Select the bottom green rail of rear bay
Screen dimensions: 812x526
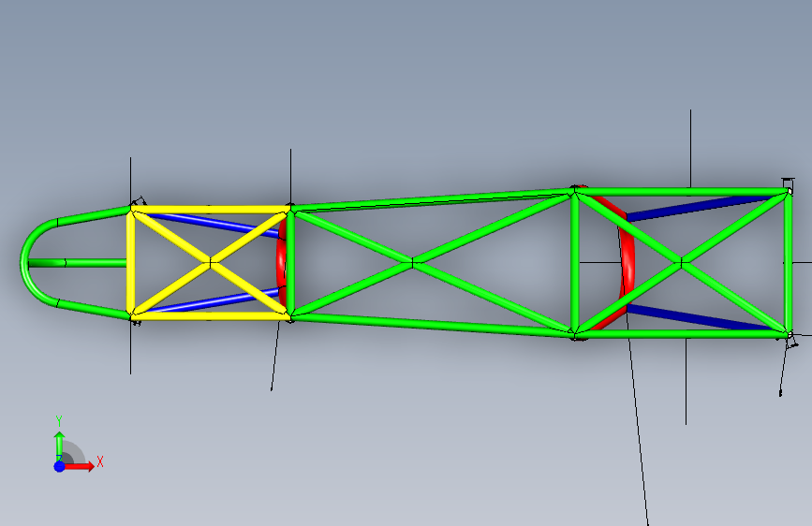coord(682,334)
